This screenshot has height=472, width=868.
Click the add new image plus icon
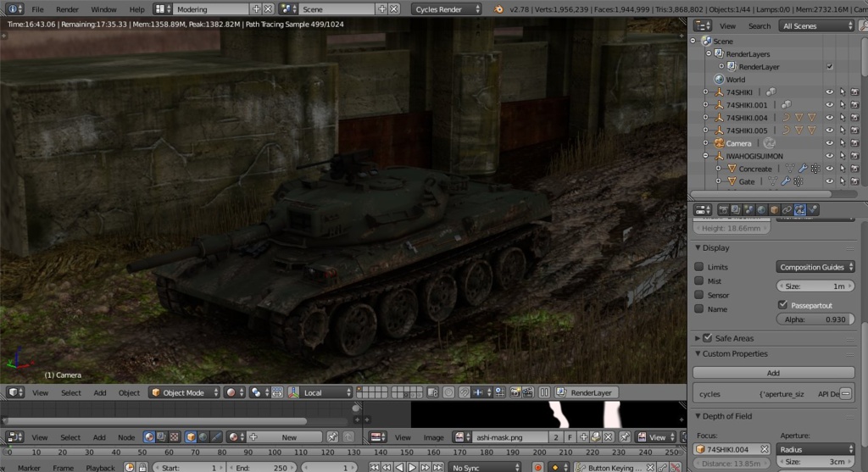click(583, 437)
